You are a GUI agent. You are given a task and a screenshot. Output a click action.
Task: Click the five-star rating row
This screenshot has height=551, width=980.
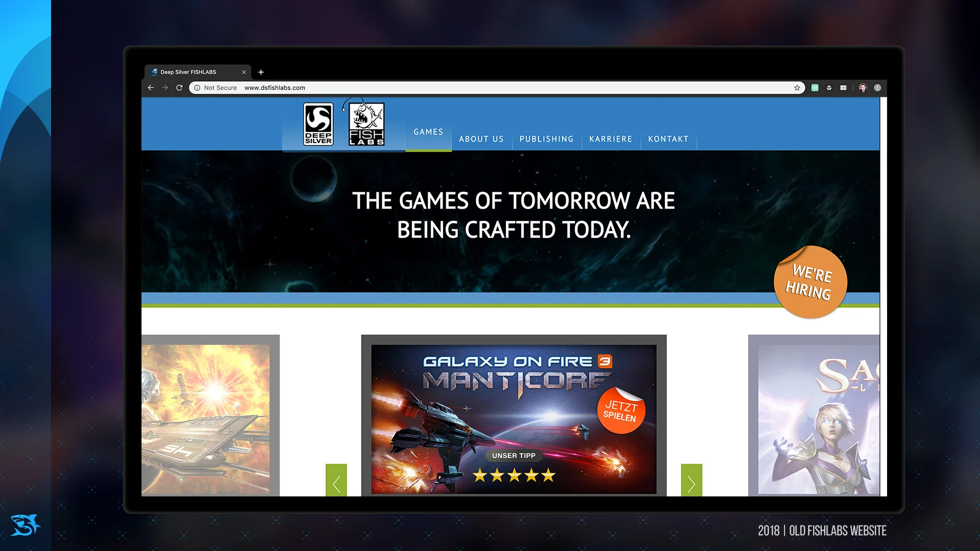[x=513, y=475]
